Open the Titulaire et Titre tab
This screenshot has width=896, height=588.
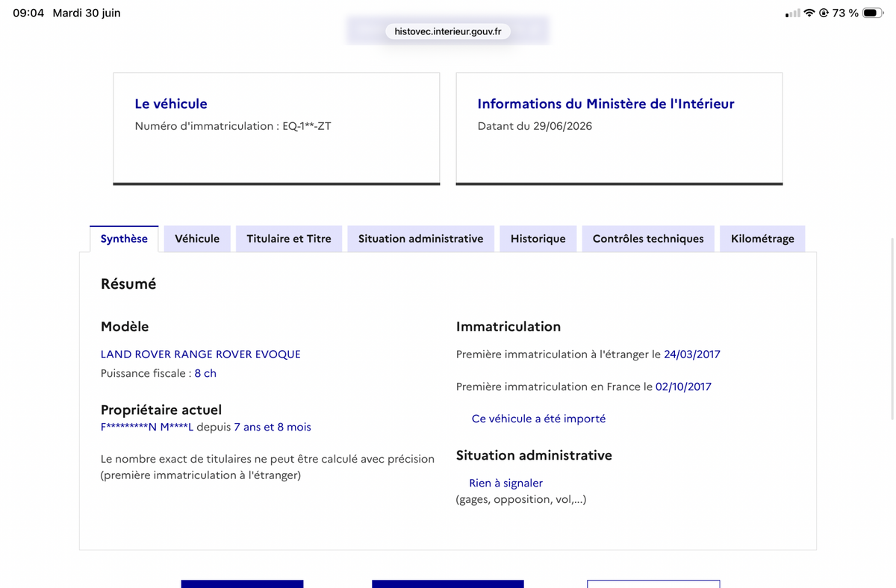point(289,239)
